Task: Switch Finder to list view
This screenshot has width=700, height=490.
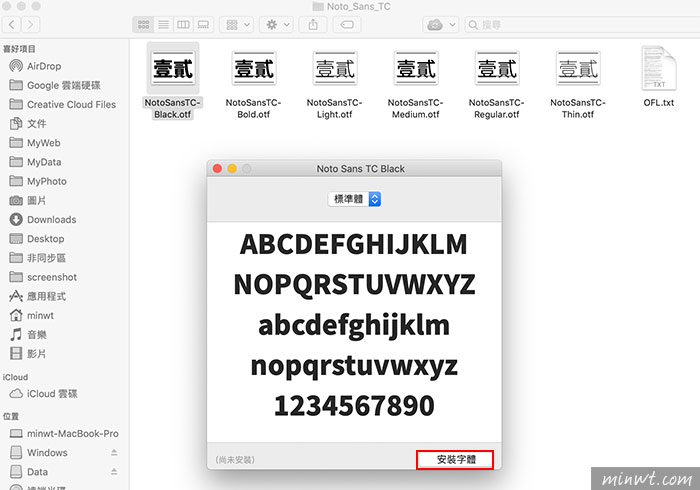Action: [163, 25]
